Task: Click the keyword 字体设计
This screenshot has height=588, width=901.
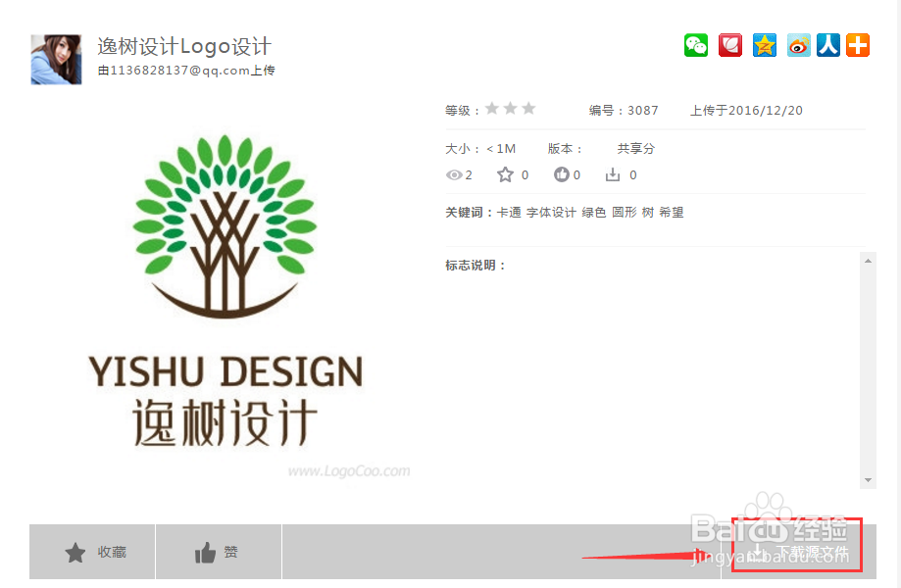Action: (551, 213)
